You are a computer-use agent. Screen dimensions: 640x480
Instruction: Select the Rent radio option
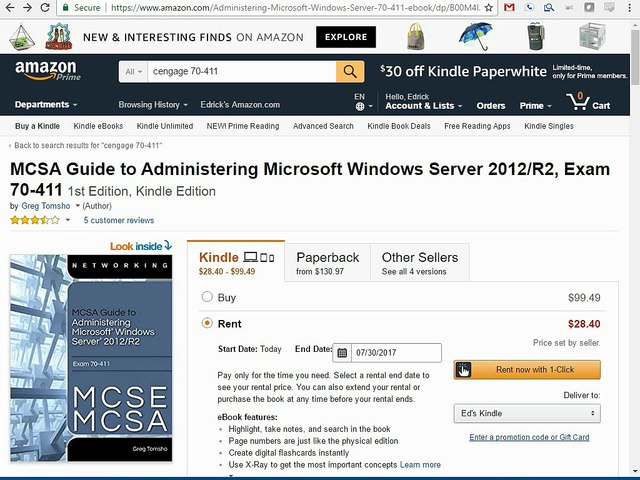point(207,323)
